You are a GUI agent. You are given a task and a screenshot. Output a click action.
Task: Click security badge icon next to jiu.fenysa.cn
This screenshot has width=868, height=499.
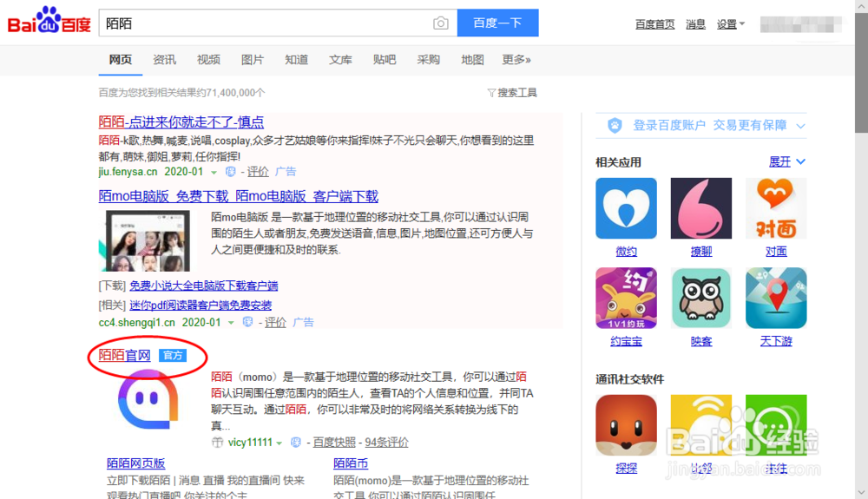pos(231,172)
